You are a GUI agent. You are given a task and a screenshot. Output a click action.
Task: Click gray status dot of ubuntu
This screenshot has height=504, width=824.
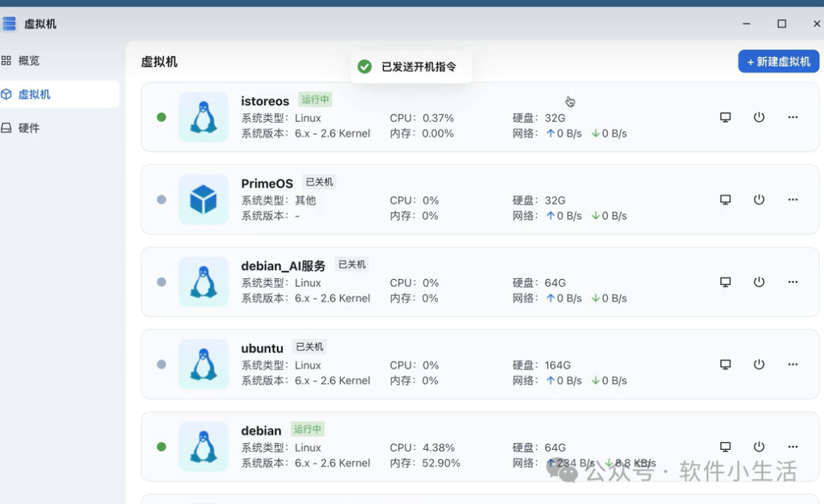click(x=161, y=364)
